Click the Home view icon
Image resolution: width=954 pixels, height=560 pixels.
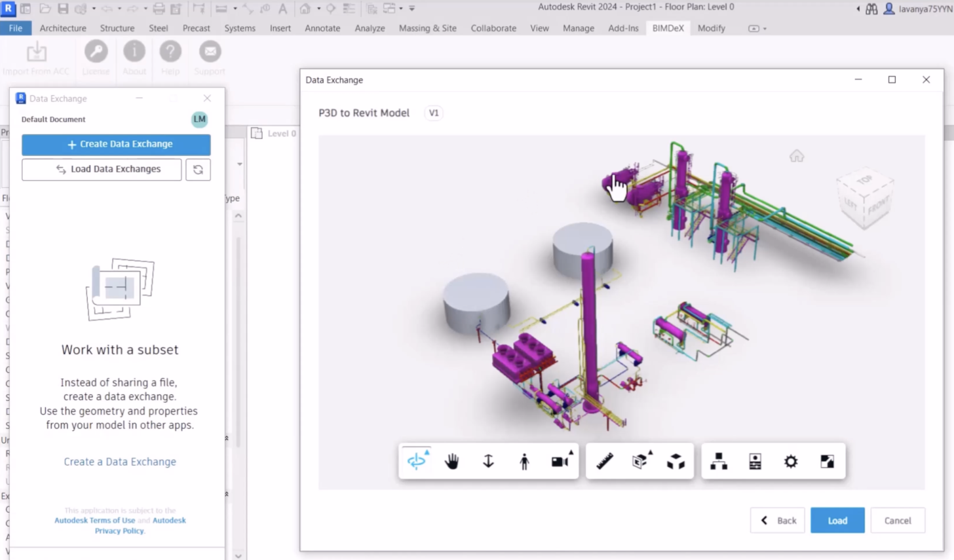[x=796, y=156]
